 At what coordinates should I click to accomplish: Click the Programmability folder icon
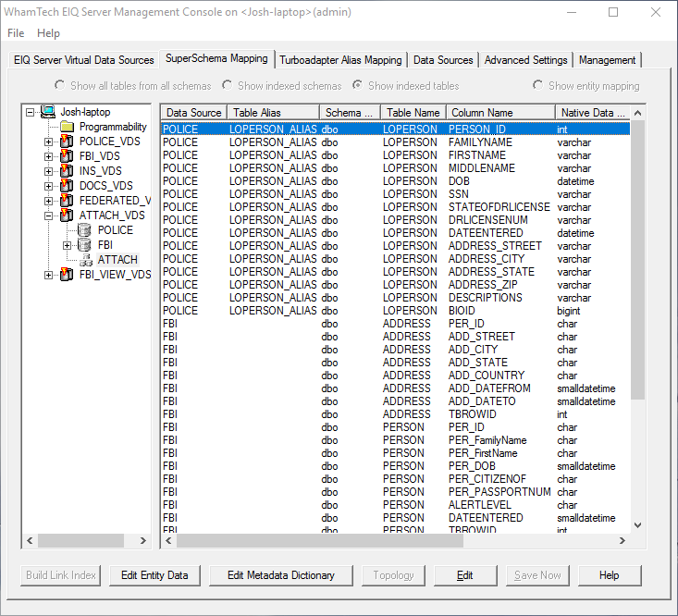(67, 127)
